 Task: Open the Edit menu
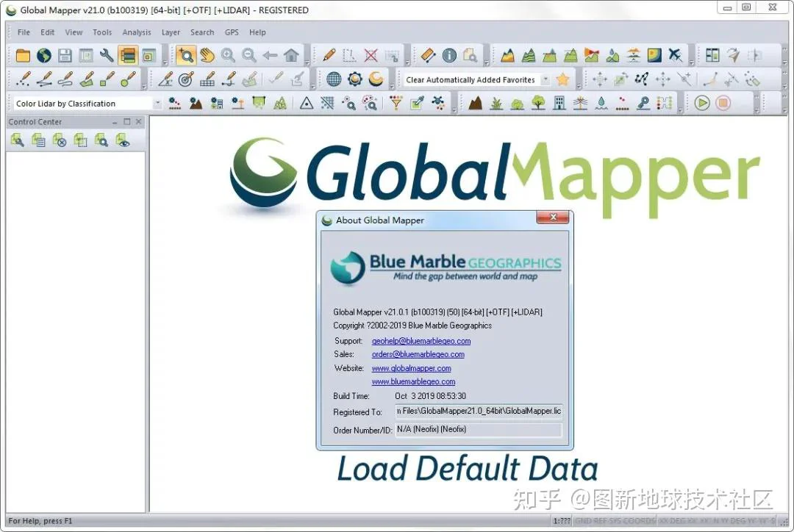pos(48,32)
